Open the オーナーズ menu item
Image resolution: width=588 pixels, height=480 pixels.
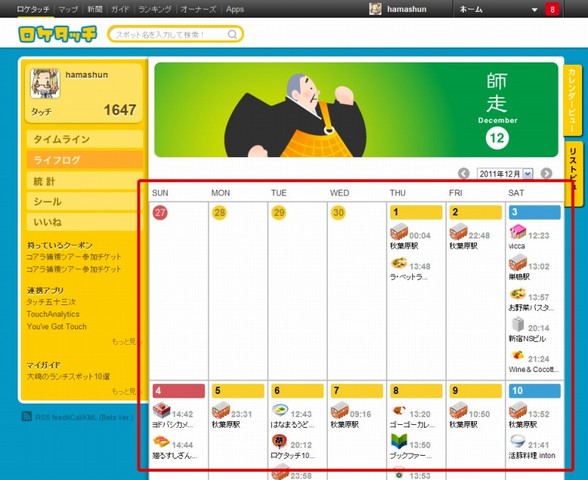tap(198, 9)
